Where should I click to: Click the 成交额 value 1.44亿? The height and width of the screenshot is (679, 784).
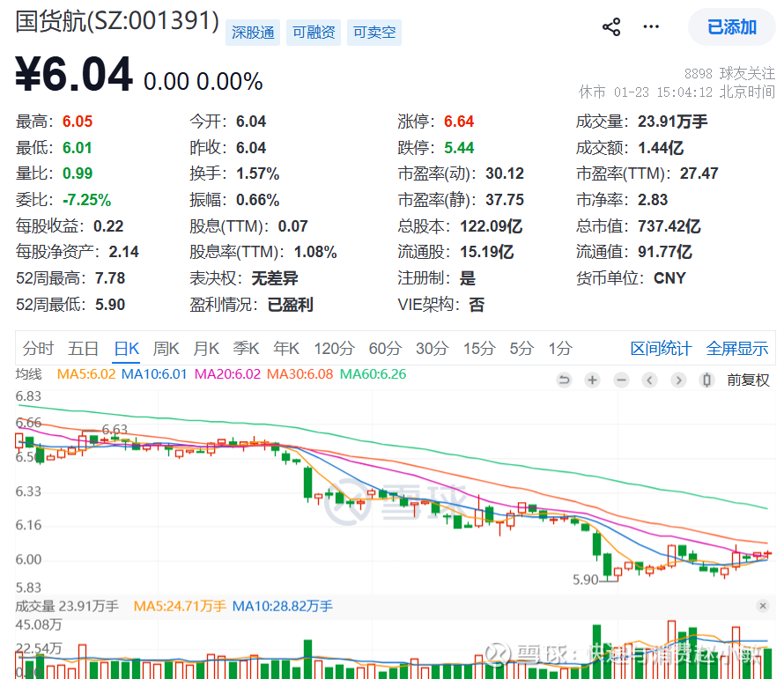(x=661, y=148)
